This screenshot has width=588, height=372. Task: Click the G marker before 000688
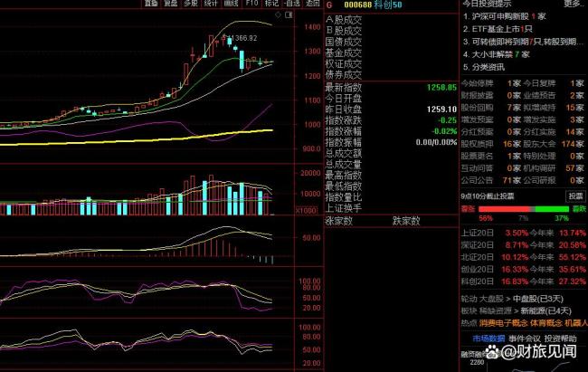(x=329, y=5)
